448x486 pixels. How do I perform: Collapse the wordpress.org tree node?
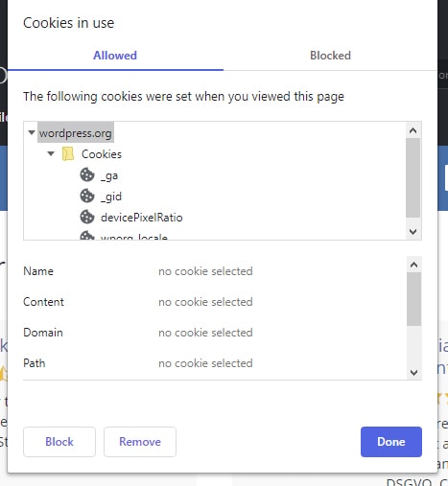[x=32, y=132]
